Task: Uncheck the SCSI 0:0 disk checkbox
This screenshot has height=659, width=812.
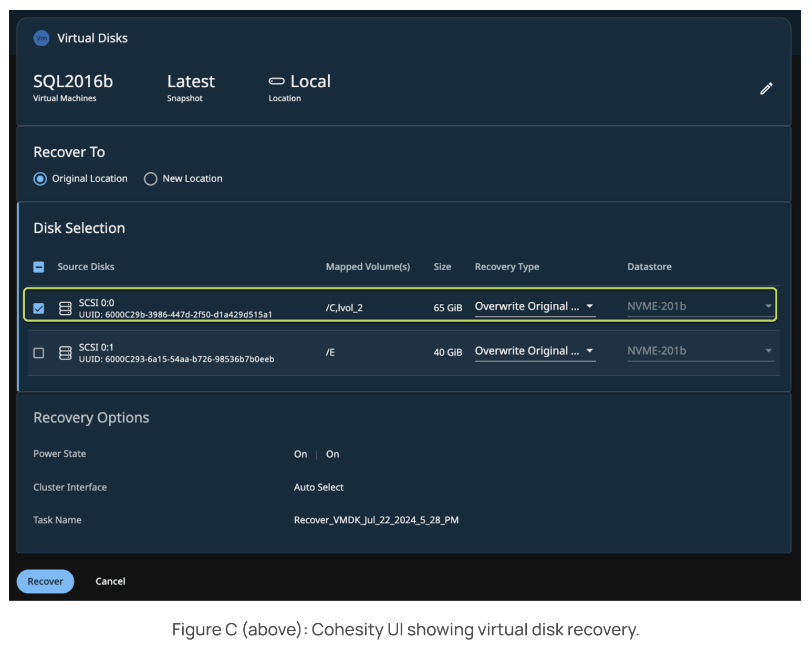Action: 39,308
